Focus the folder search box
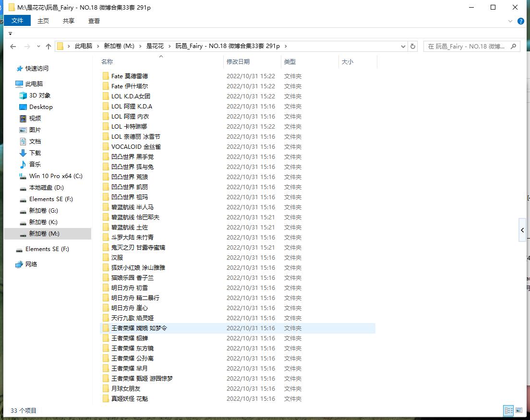 click(471, 46)
